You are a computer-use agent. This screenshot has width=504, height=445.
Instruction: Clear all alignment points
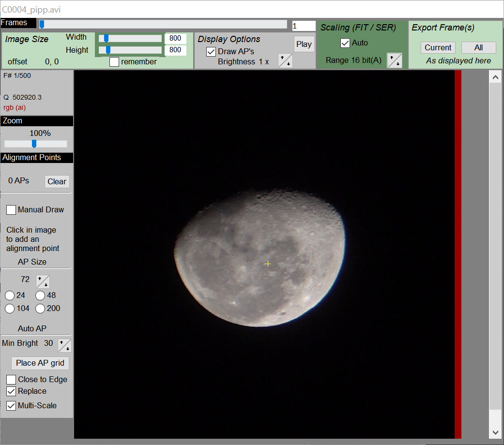tap(57, 182)
